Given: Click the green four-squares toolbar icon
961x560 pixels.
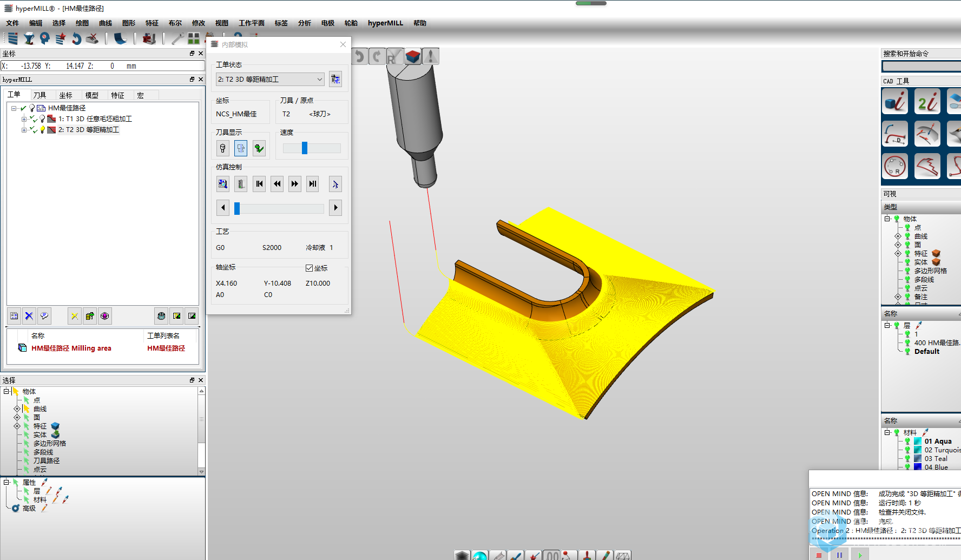Looking at the screenshot, I should [194, 38].
